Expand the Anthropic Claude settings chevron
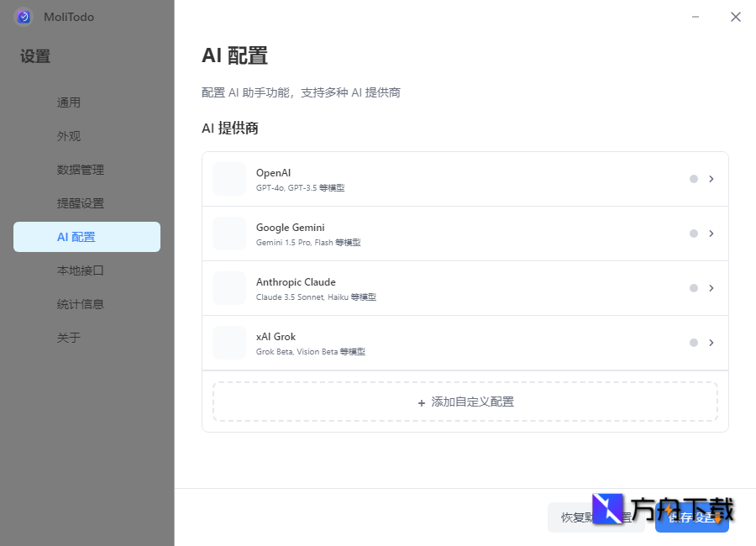Image resolution: width=756 pixels, height=546 pixels. (x=711, y=287)
